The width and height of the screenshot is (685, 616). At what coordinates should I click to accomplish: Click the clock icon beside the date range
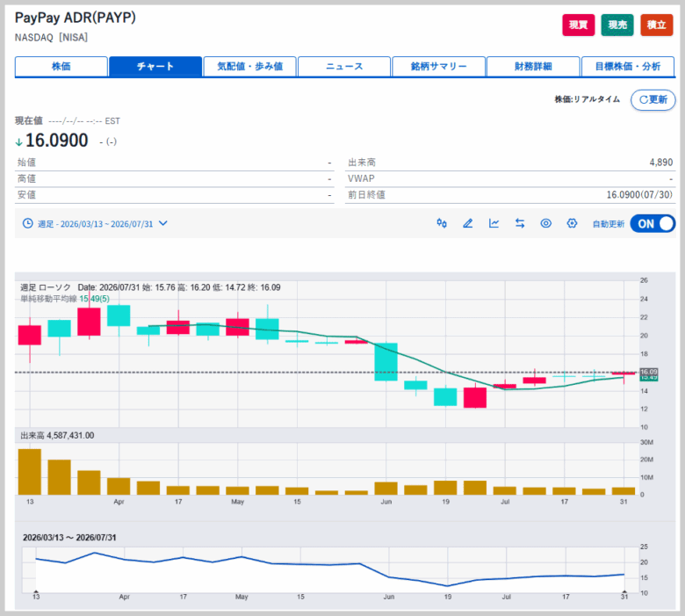tap(27, 223)
